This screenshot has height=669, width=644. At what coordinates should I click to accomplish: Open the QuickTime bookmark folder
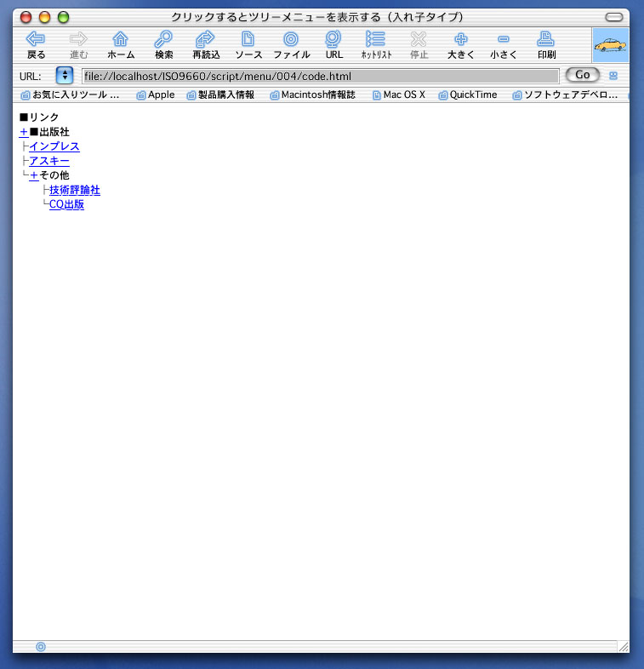coord(468,94)
